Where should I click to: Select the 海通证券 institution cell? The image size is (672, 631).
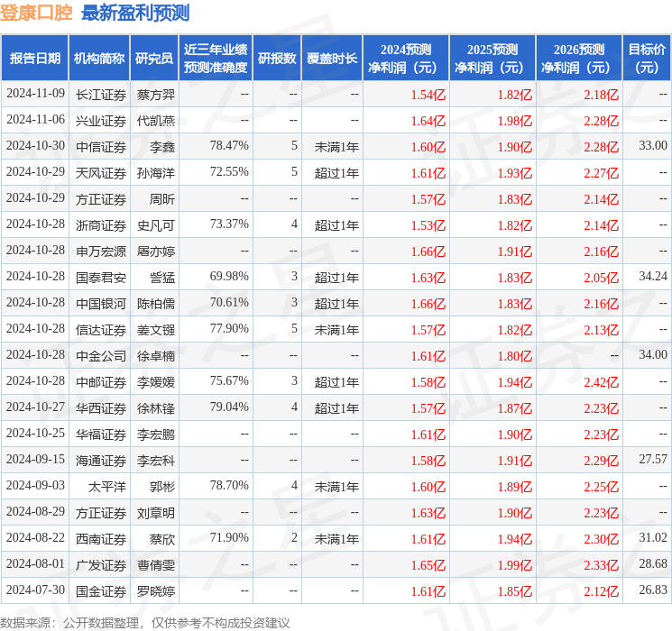pos(101,461)
